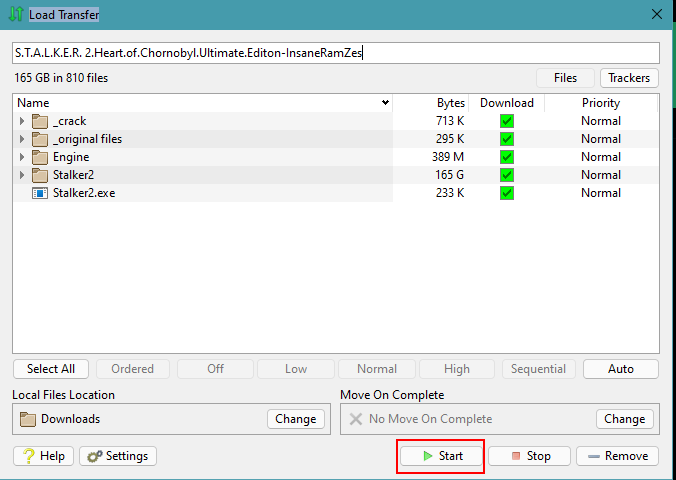
Task: Click the Downloads location label
Action: (x=71, y=419)
